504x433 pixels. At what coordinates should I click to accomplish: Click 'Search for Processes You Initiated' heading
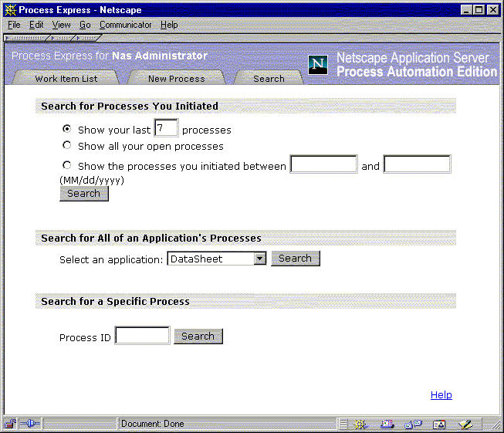[130, 106]
